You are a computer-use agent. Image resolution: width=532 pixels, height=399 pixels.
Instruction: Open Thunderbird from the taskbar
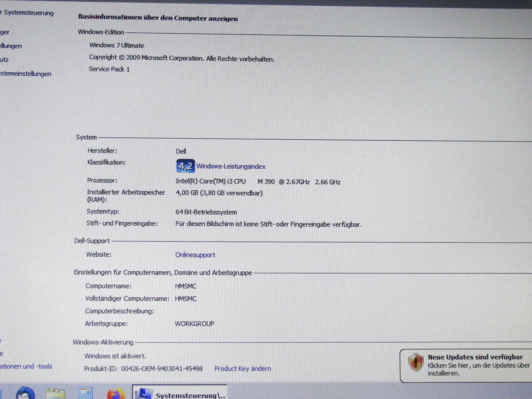25,393
